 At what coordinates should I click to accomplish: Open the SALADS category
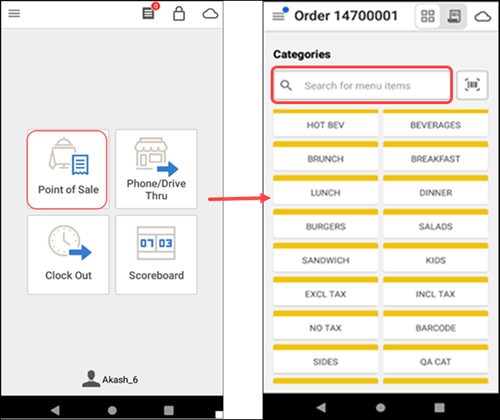436,224
